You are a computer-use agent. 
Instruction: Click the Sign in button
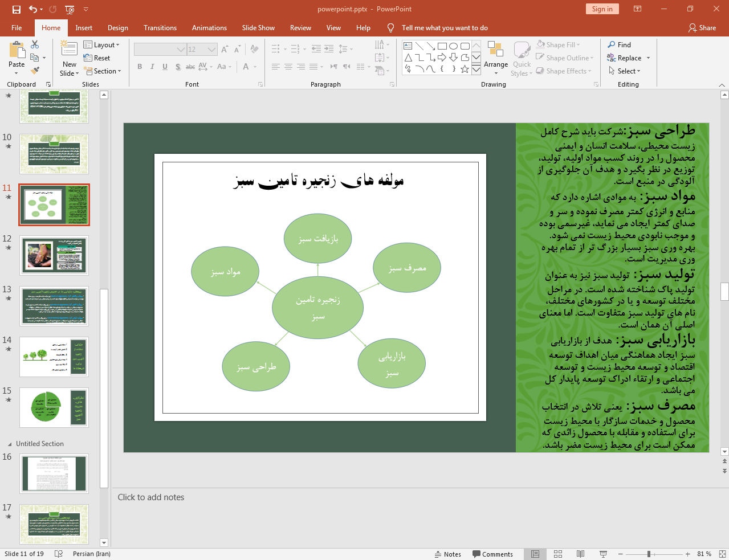click(602, 9)
